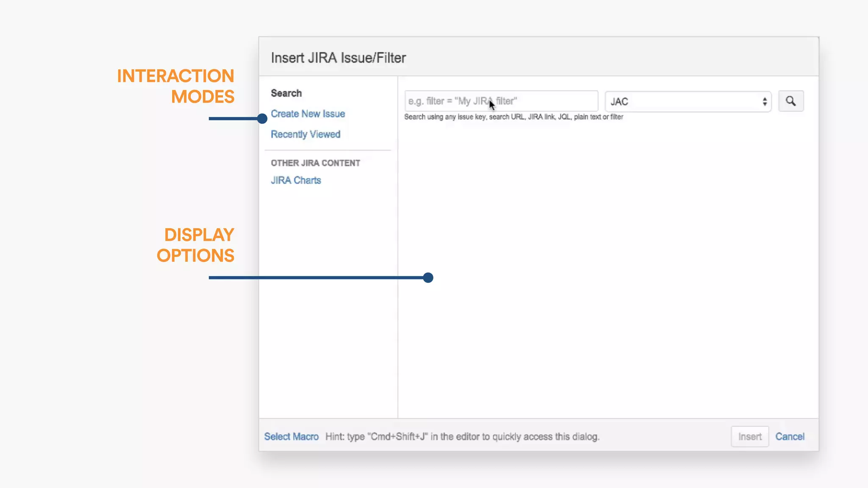Click the 'Insert JIRA Issue/Filter' dialog title
Image resolution: width=868 pixels, height=488 pixels.
pyautogui.click(x=338, y=58)
